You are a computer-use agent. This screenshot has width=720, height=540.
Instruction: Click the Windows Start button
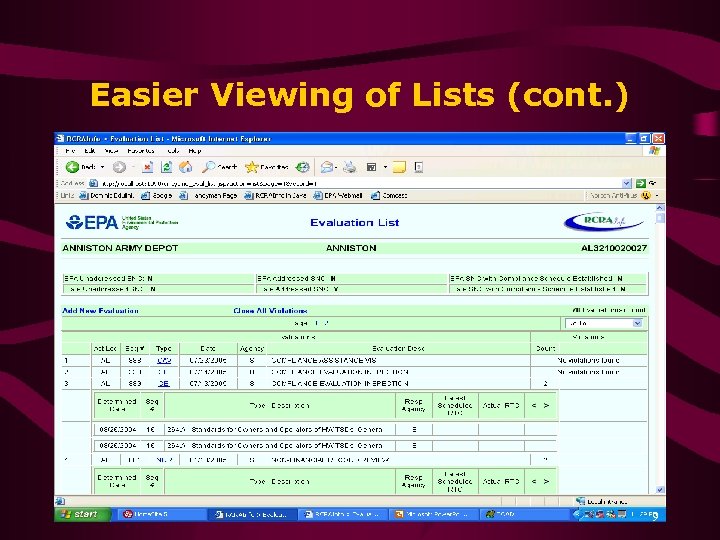tap(83, 514)
